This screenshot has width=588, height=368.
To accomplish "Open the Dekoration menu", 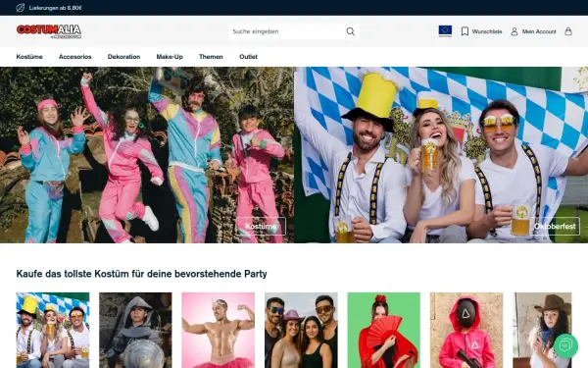I will pyautogui.click(x=123, y=57).
